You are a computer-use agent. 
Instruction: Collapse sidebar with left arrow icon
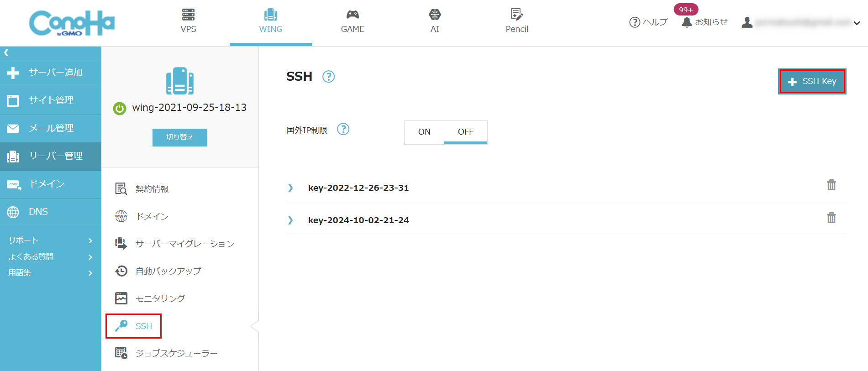(6, 52)
